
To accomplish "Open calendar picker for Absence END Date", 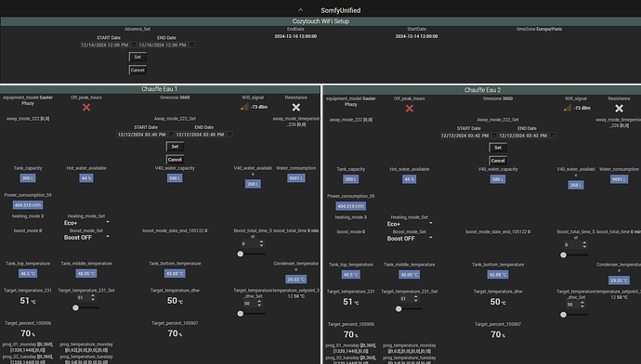I will coord(191,45).
